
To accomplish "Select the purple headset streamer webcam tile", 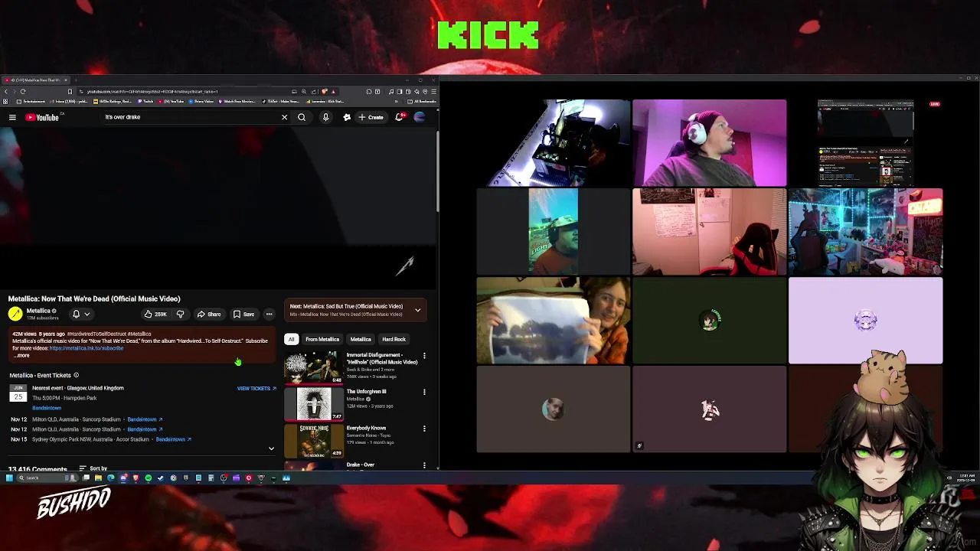I will click(x=709, y=143).
